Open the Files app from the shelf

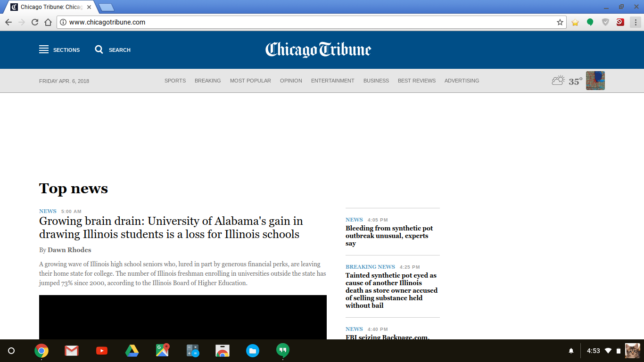click(253, 351)
